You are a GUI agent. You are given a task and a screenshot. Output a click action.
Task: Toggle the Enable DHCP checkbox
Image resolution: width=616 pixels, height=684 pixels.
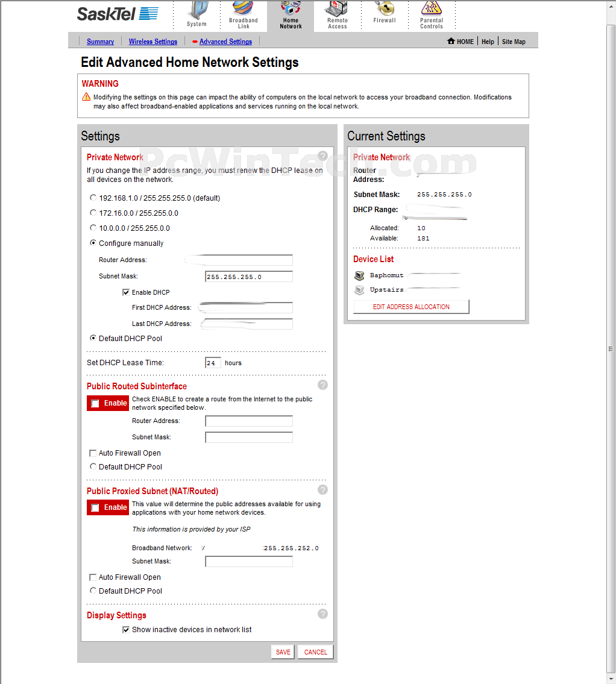pos(126,292)
